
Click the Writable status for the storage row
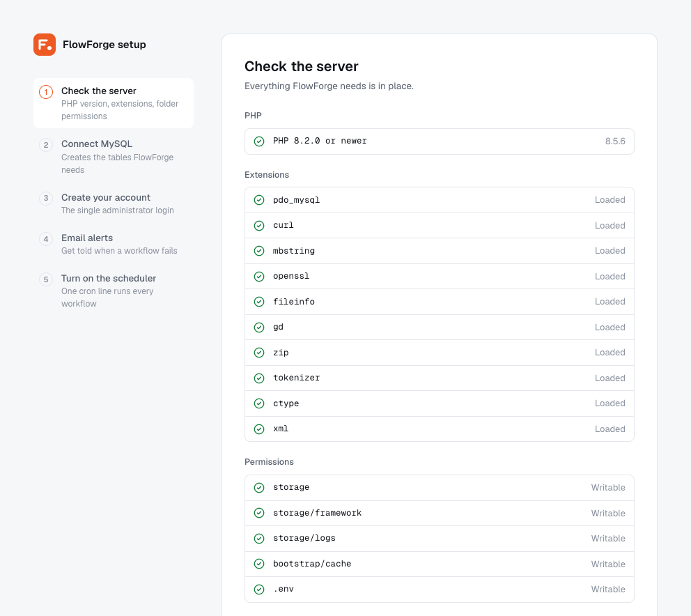tap(608, 488)
